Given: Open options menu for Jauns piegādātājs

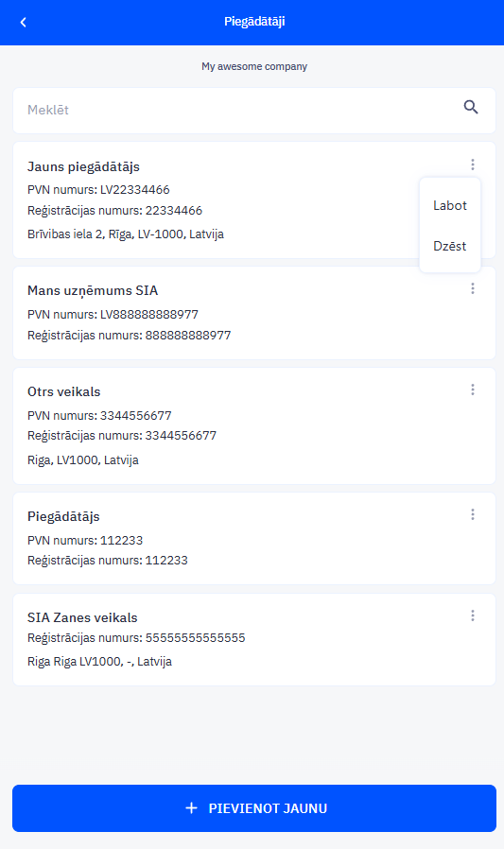Looking at the screenshot, I should [473, 165].
